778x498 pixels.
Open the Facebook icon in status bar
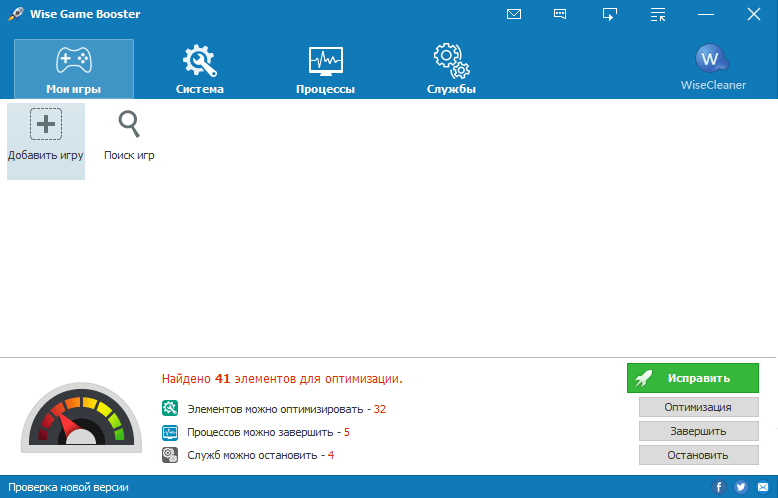[719, 487]
